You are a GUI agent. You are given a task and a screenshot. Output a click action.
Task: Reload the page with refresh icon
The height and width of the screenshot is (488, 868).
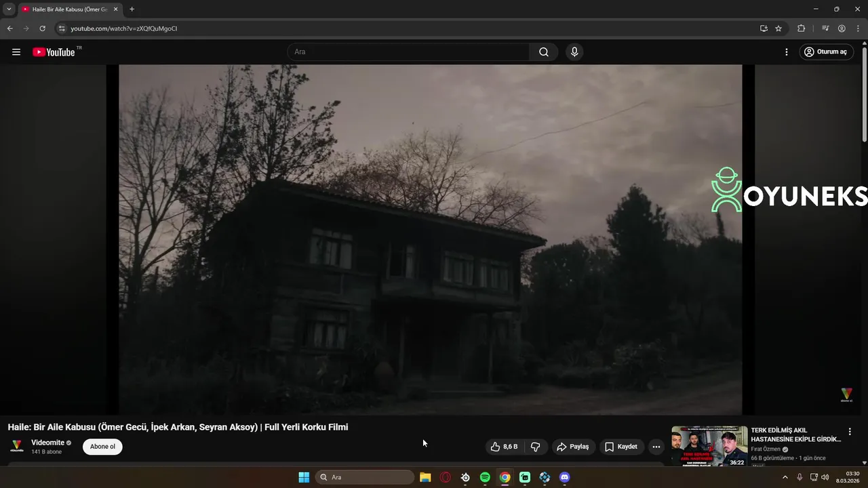42,28
